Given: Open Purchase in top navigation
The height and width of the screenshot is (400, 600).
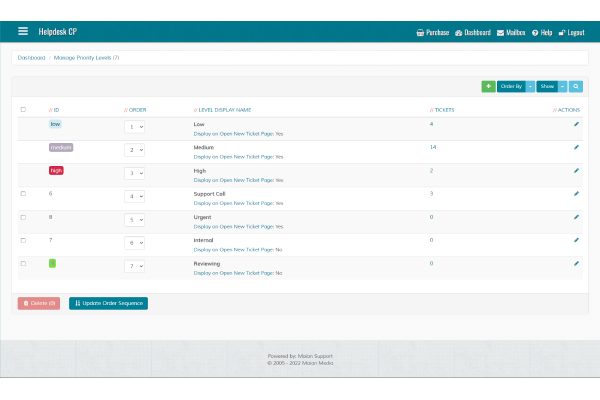Looking at the screenshot, I should [433, 33].
